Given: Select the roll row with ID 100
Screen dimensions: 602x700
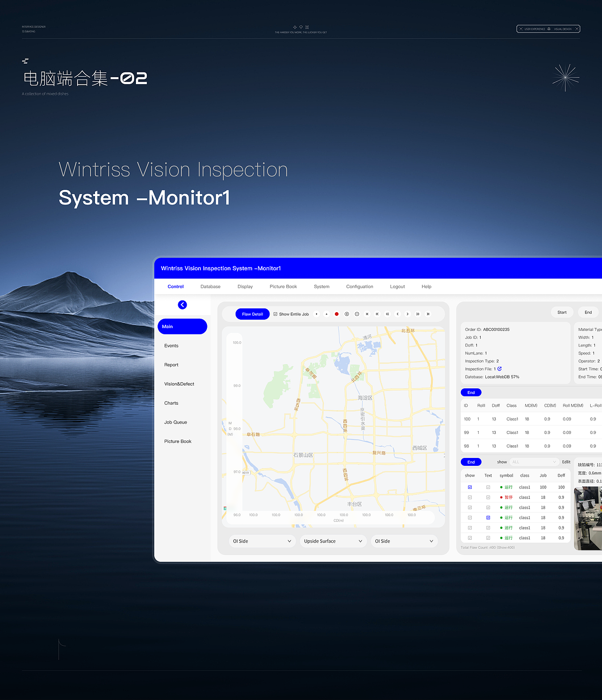Looking at the screenshot, I should [531, 419].
